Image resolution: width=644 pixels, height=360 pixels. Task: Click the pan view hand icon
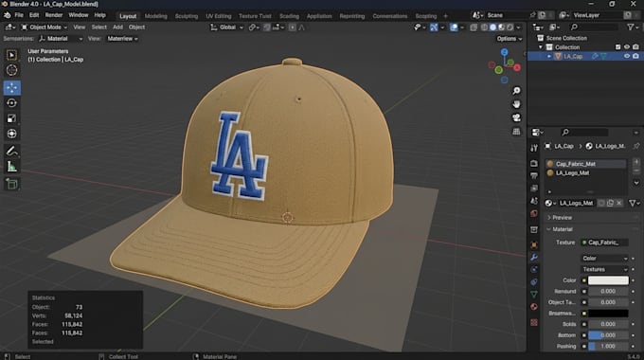516,104
